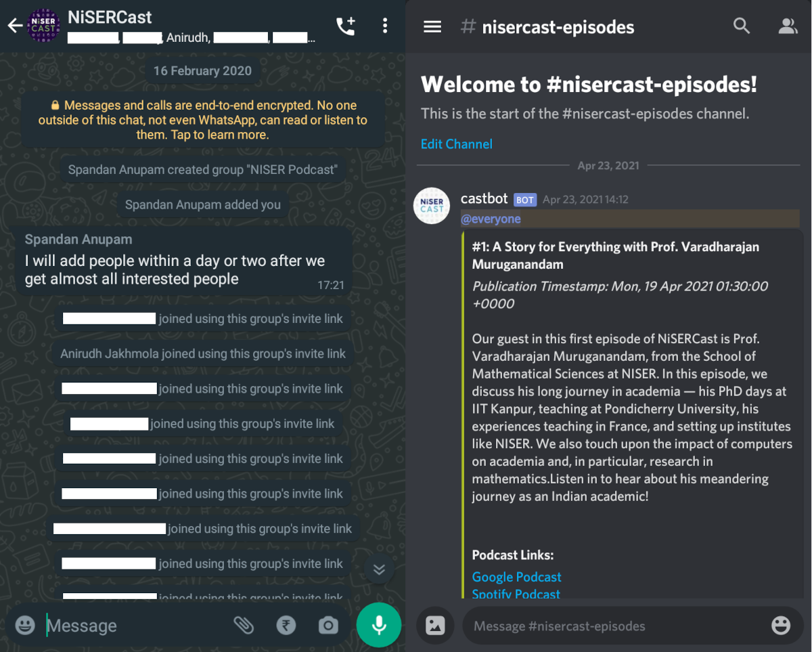Jump to latest messages with double-chevron button
The width and height of the screenshot is (812, 652).
coord(379,569)
